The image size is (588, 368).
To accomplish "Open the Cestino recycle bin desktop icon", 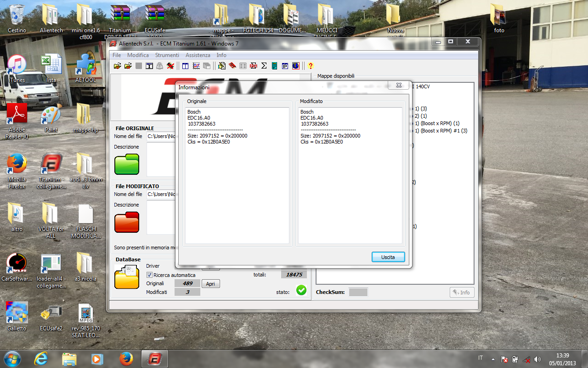I will click(x=17, y=18).
